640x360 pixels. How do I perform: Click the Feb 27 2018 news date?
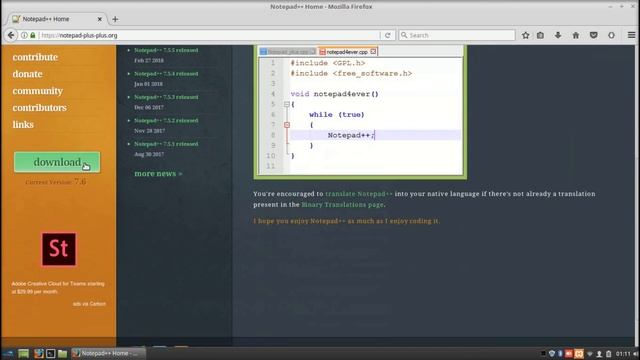click(x=149, y=60)
